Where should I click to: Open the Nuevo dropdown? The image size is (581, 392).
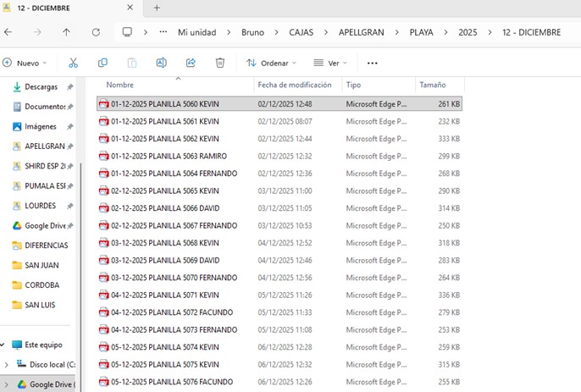click(25, 63)
